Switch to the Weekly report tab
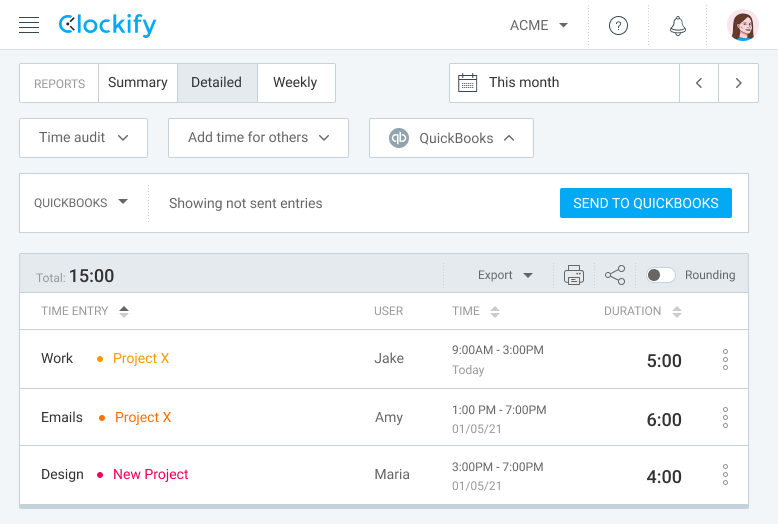Screen dimensions: 778x524 (296, 83)
